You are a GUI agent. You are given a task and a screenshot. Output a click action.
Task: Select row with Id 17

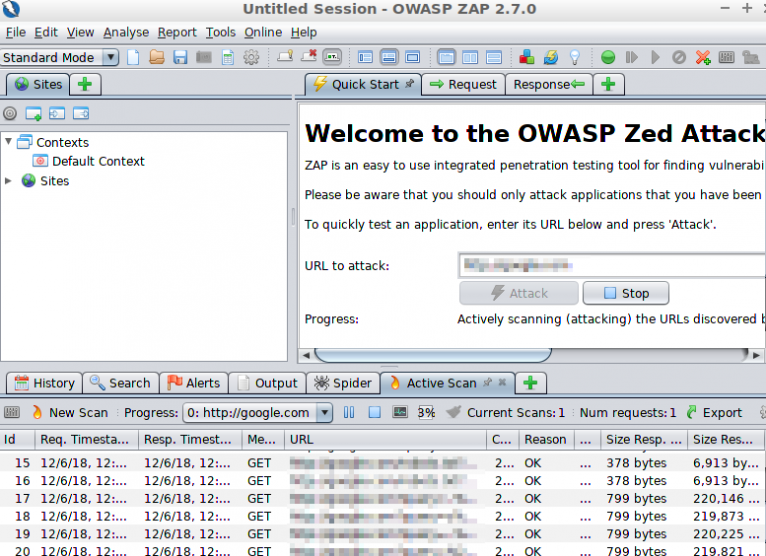pos(383,498)
